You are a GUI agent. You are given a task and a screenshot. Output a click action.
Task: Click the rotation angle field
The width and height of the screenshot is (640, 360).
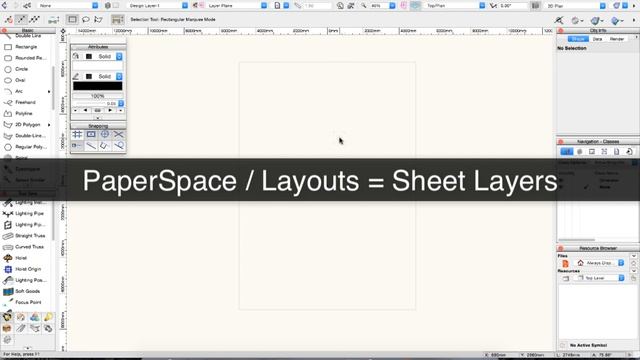512,6
